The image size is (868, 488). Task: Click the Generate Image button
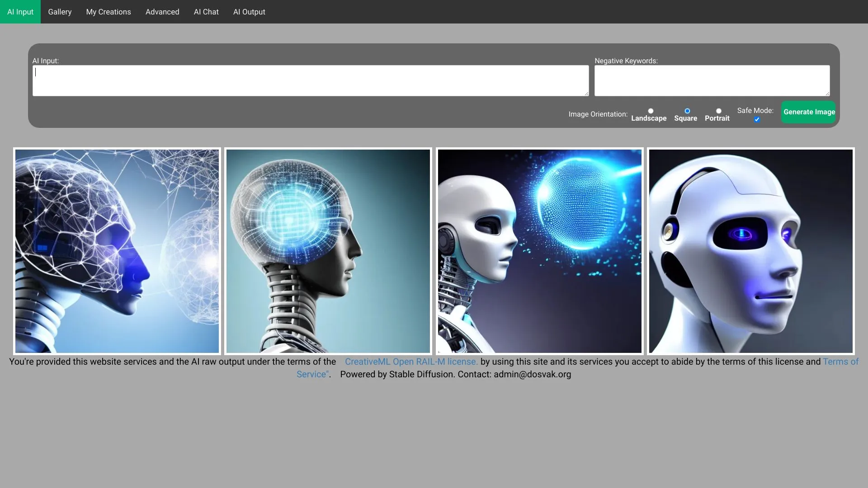[x=808, y=112]
